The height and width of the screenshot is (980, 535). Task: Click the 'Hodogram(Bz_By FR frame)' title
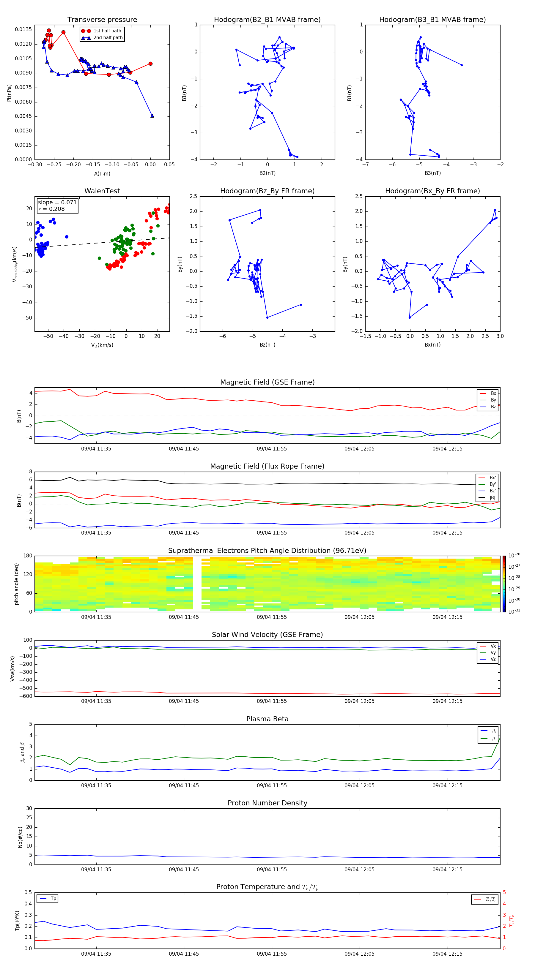click(267, 191)
